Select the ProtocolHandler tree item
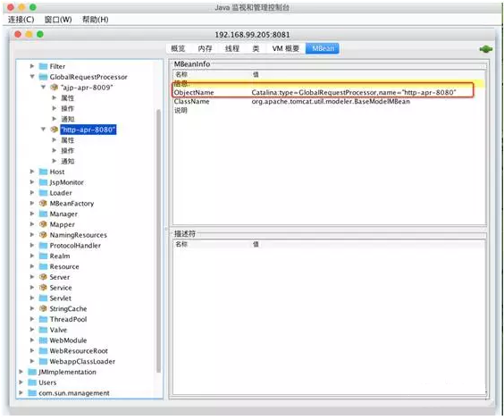Screen dimensions: 504x420 click(x=75, y=246)
